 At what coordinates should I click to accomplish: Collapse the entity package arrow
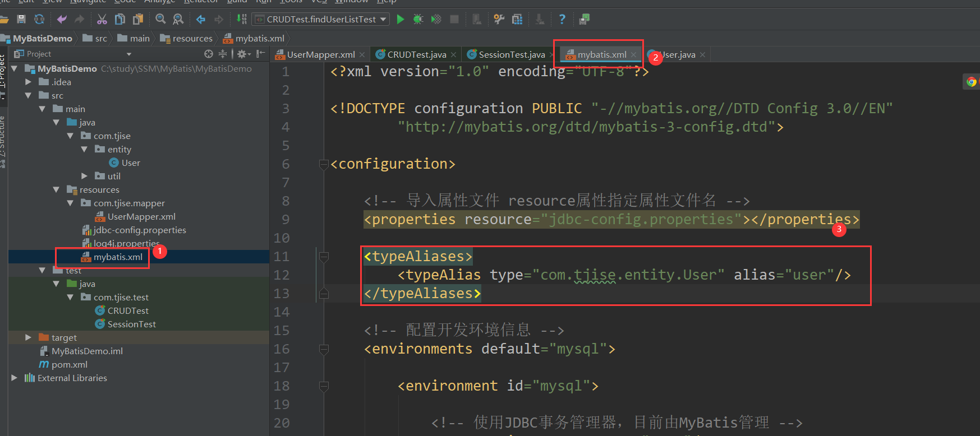[x=84, y=149]
